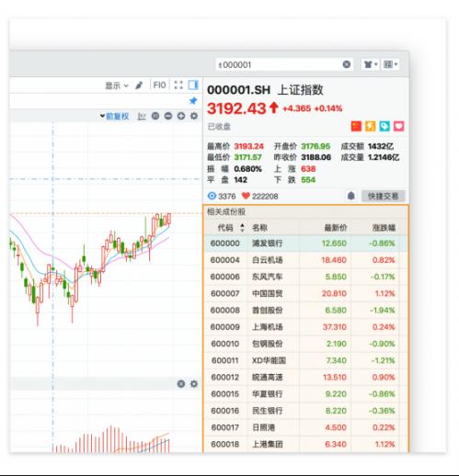Select row 600016 民生银行

[x=305, y=411]
